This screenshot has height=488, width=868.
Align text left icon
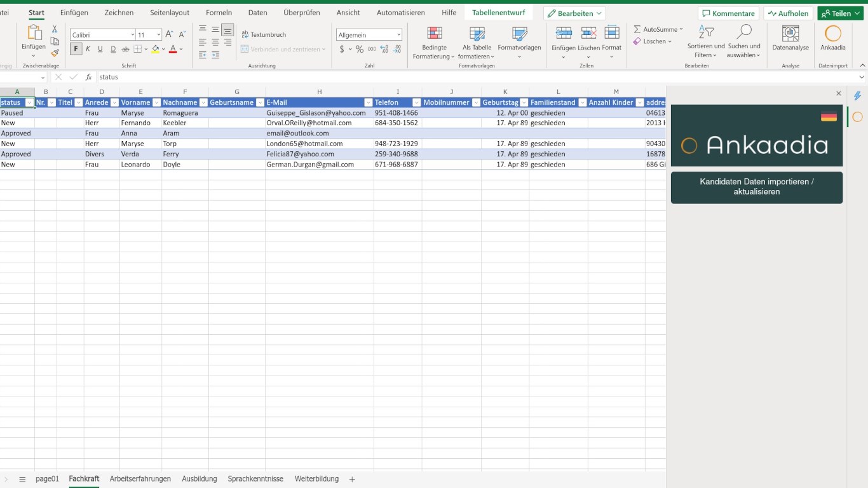pos(203,42)
